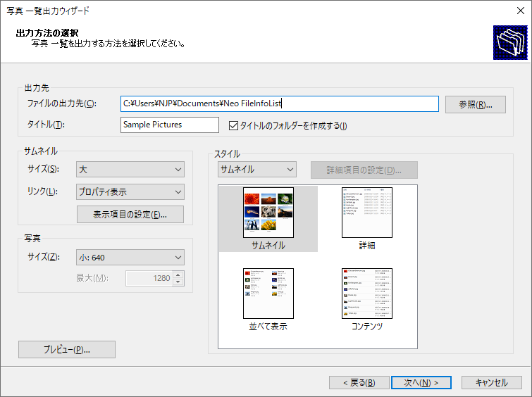Click the ファイルの出力先 path field

(x=280, y=103)
